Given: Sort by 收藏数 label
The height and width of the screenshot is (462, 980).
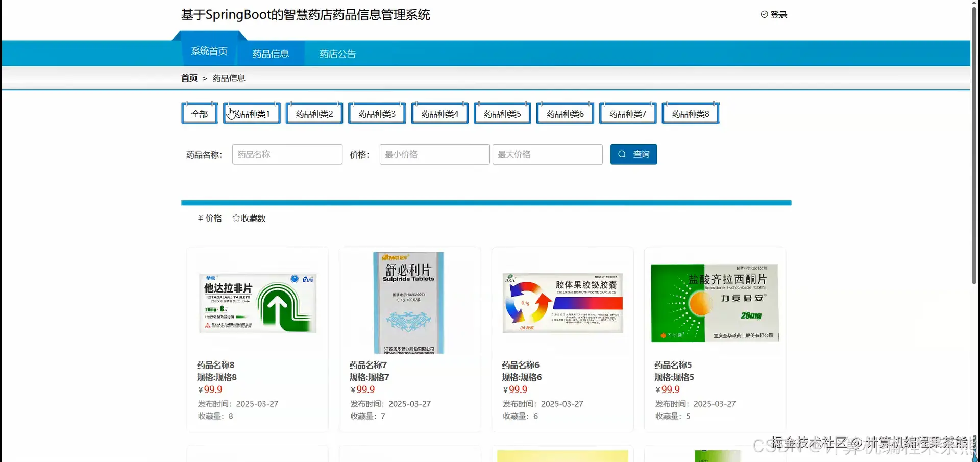Looking at the screenshot, I should tap(253, 218).
